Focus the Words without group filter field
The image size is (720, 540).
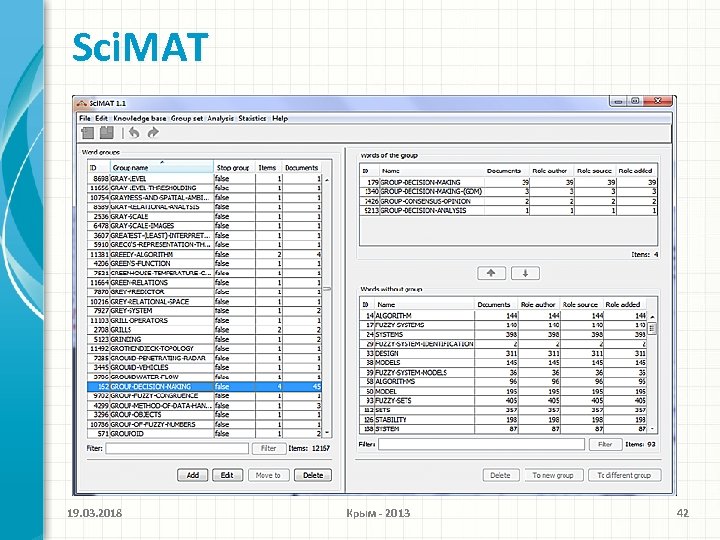click(481, 444)
